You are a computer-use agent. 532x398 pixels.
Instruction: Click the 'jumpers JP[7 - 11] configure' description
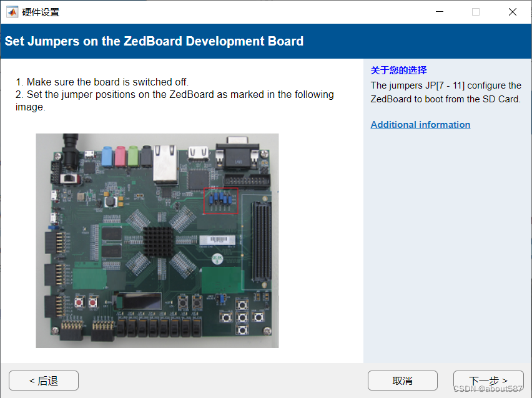pos(446,92)
